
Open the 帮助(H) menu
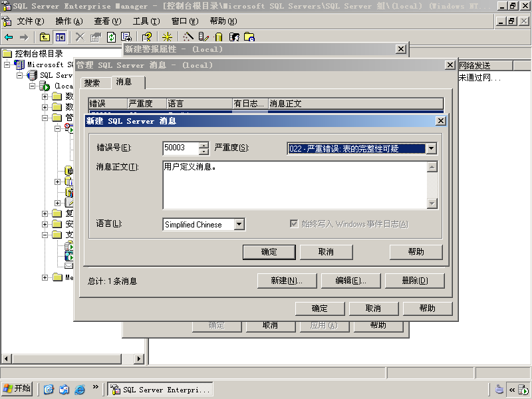[223, 21]
